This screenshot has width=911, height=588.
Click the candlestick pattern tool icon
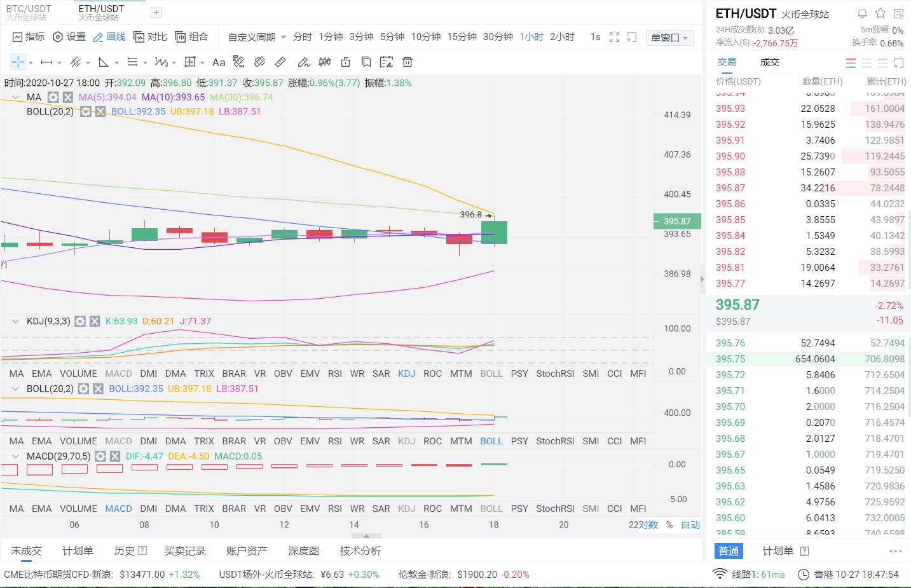point(325,62)
